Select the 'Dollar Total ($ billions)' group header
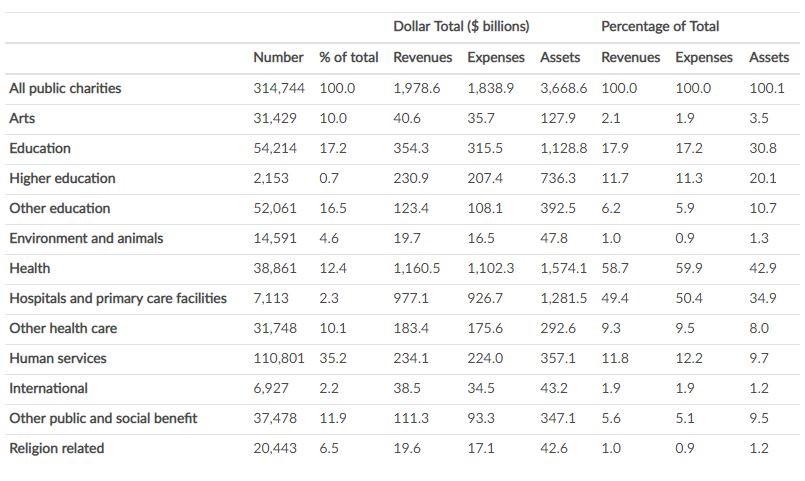Image resolution: width=805 pixels, height=481 pixels. tap(461, 26)
